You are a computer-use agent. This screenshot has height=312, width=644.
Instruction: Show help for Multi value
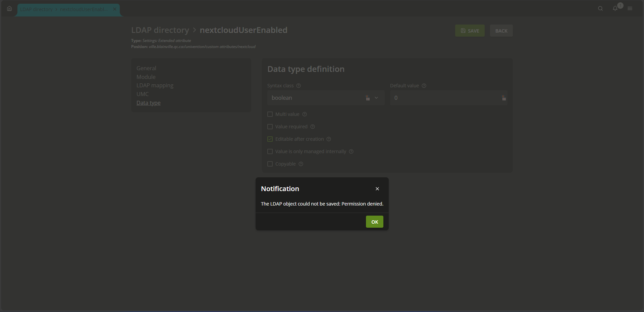[x=305, y=114]
